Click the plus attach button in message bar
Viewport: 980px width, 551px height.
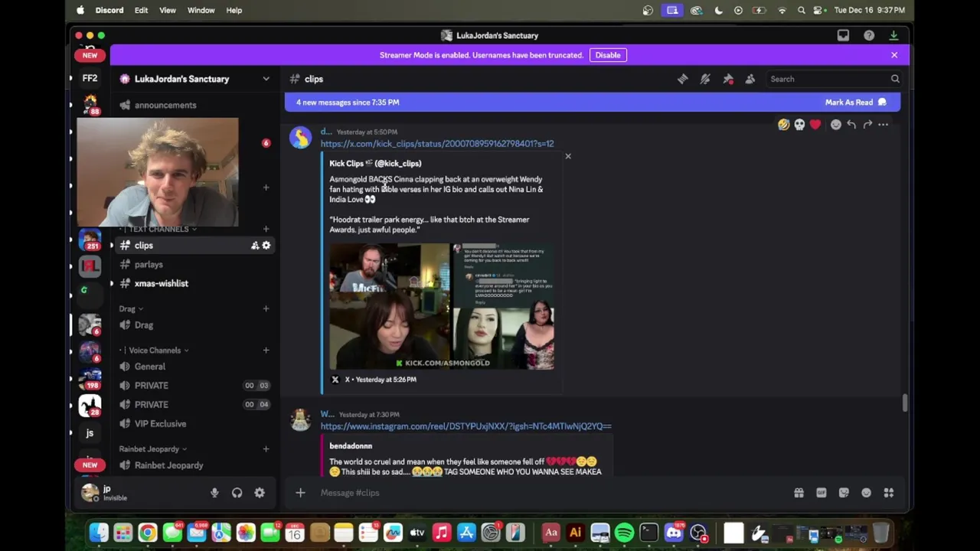point(300,493)
